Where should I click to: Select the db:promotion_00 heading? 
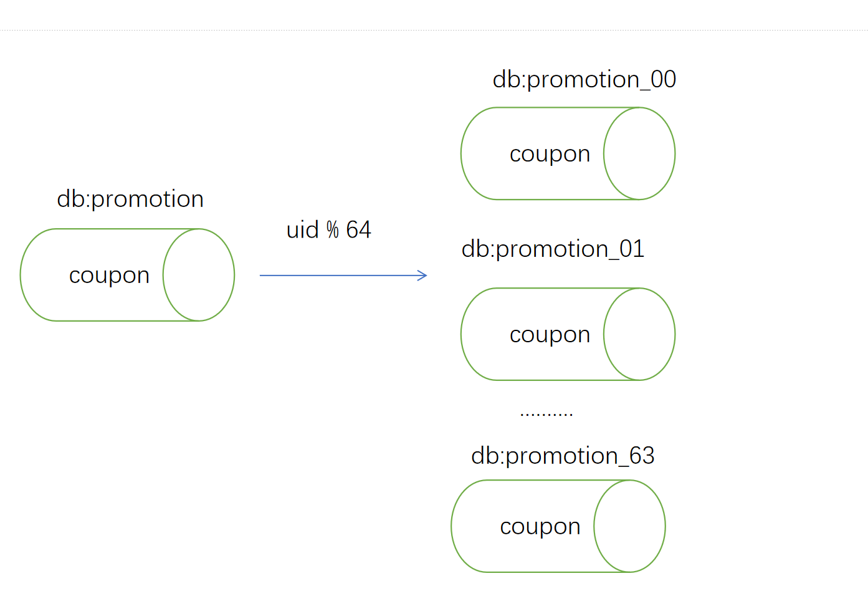pos(584,80)
